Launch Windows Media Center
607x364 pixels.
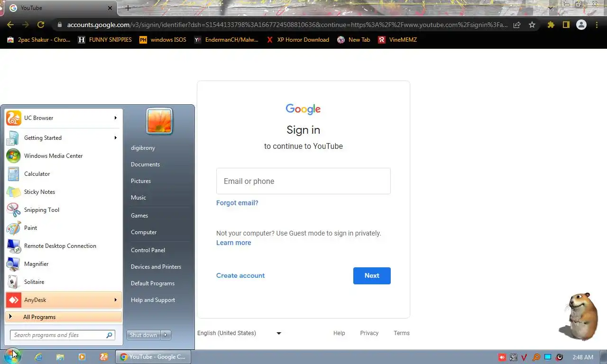coord(64,156)
